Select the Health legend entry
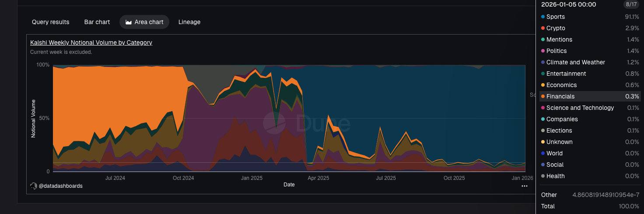 tap(590, 176)
